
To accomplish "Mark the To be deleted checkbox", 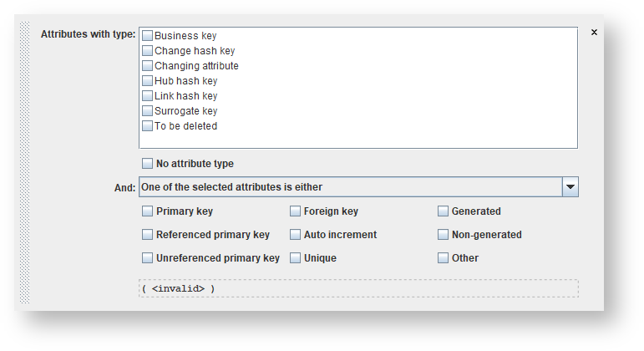I will point(148,126).
